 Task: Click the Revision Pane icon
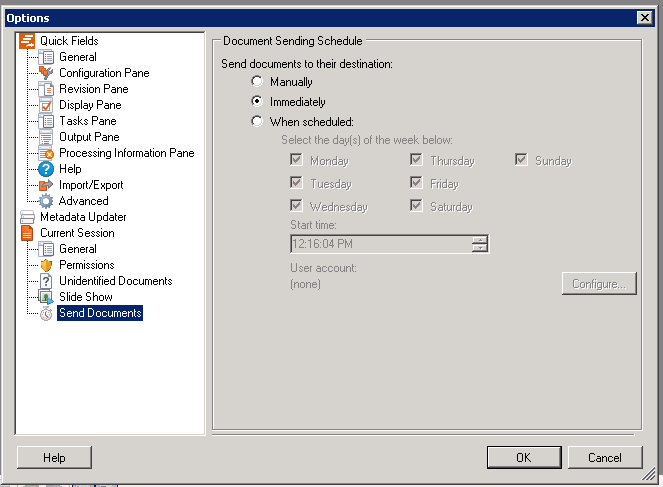46,89
